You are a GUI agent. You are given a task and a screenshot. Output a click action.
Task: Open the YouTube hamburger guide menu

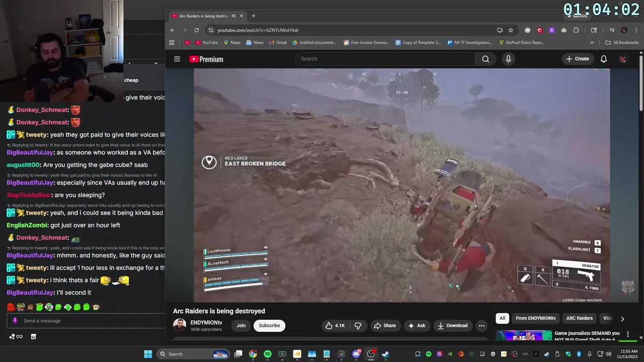click(x=177, y=59)
